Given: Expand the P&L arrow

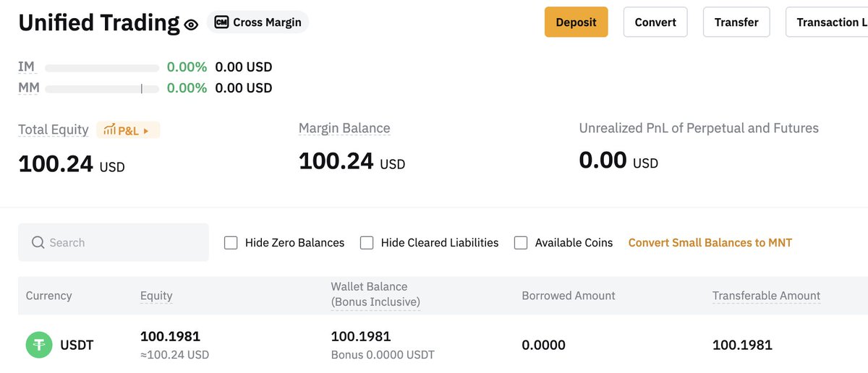Looking at the screenshot, I should point(146,131).
